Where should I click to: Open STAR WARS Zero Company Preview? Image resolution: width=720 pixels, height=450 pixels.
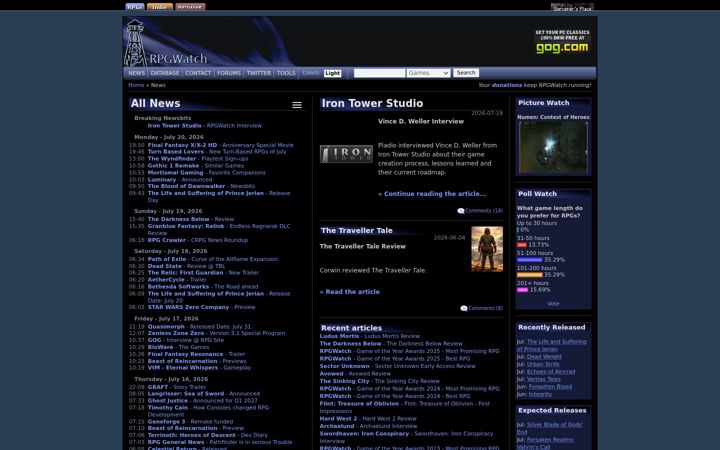click(x=202, y=307)
